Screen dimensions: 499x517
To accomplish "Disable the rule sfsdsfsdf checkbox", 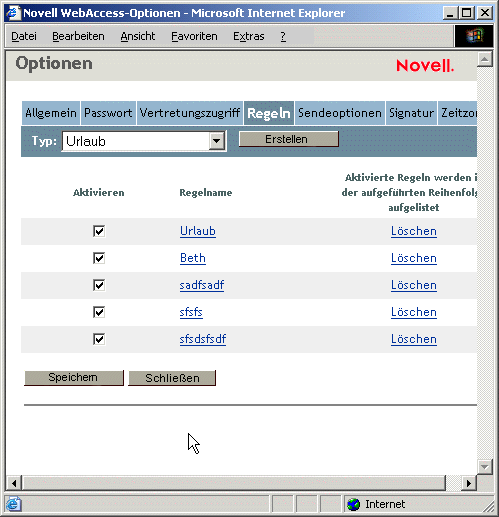I will (x=99, y=339).
